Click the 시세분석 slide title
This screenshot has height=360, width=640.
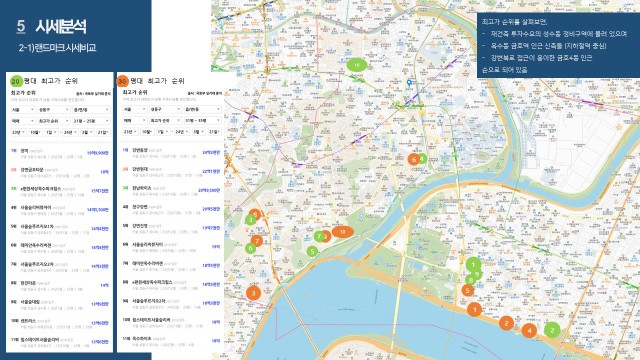[61, 27]
